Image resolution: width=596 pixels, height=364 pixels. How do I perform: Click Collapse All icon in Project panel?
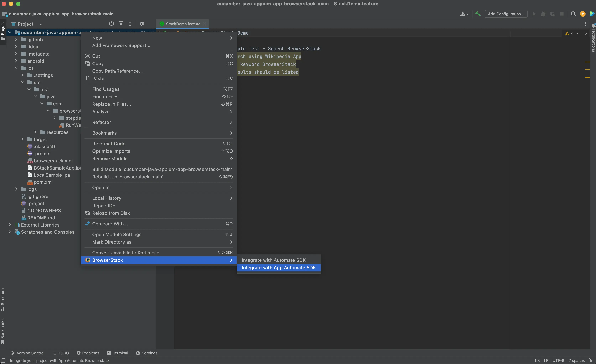pyautogui.click(x=130, y=24)
